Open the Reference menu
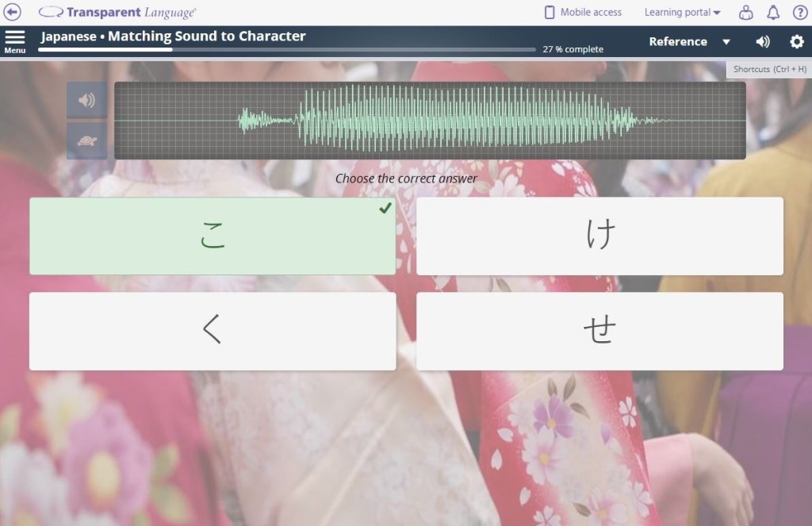This screenshot has height=526, width=812. 677,41
